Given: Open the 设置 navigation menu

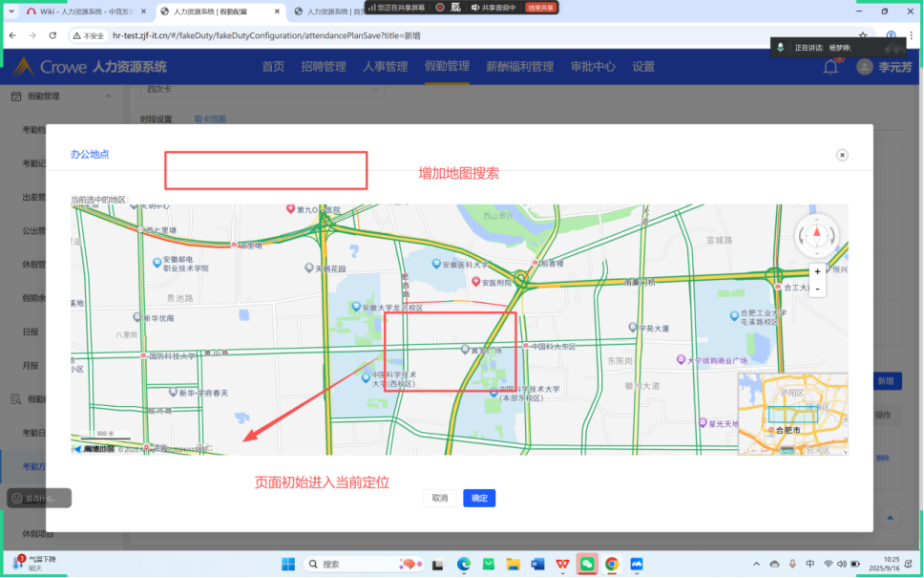Looking at the screenshot, I should (643, 67).
